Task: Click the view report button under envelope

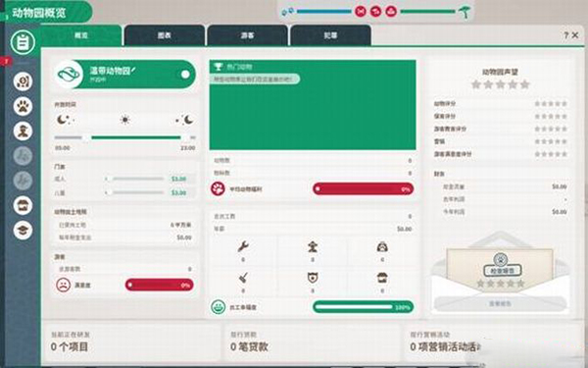Action: (x=500, y=304)
